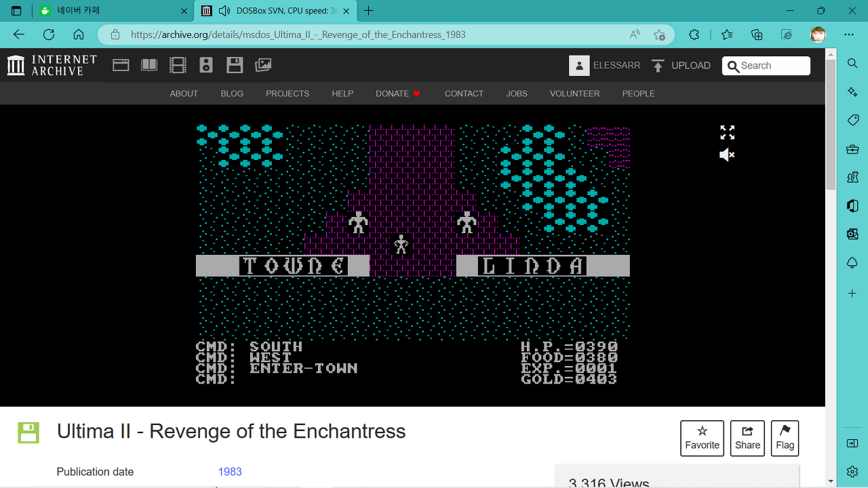The height and width of the screenshot is (488, 868).
Task: Open the Web archive icon
Action: [x=121, y=65]
